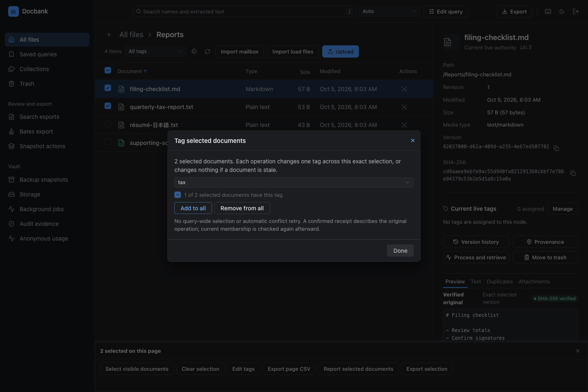Click Add to all button
The image size is (588, 392).
193,208
